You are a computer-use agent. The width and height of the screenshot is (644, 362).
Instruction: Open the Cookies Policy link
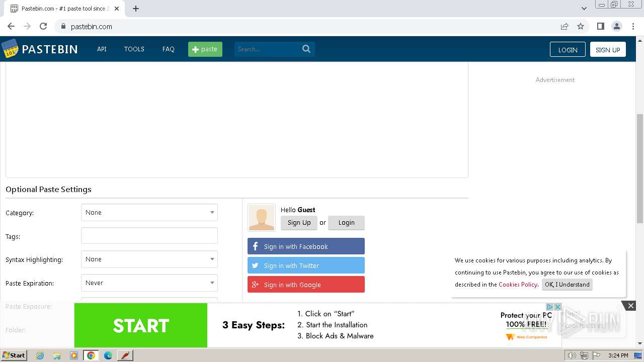[x=518, y=285]
